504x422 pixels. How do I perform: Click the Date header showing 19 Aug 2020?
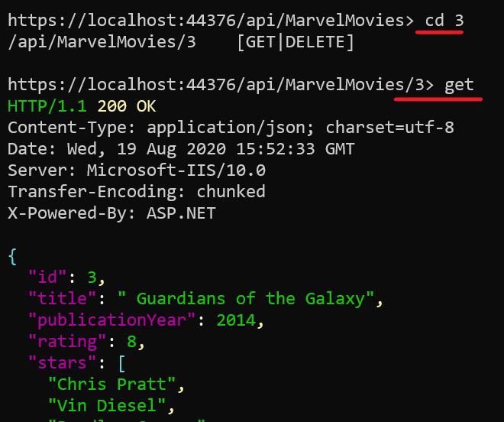click(x=181, y=149)
